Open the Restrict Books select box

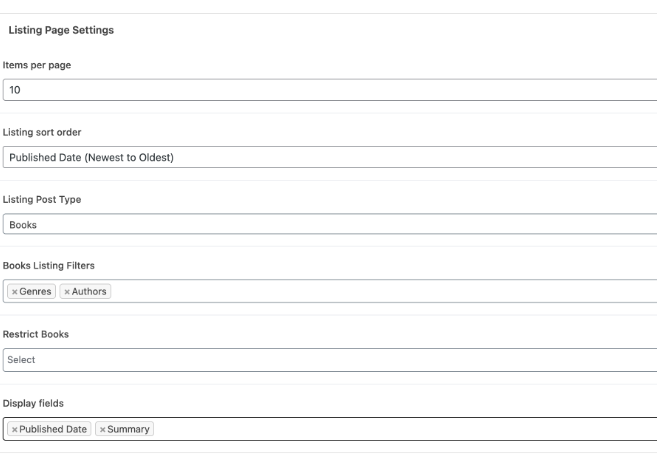330,359
